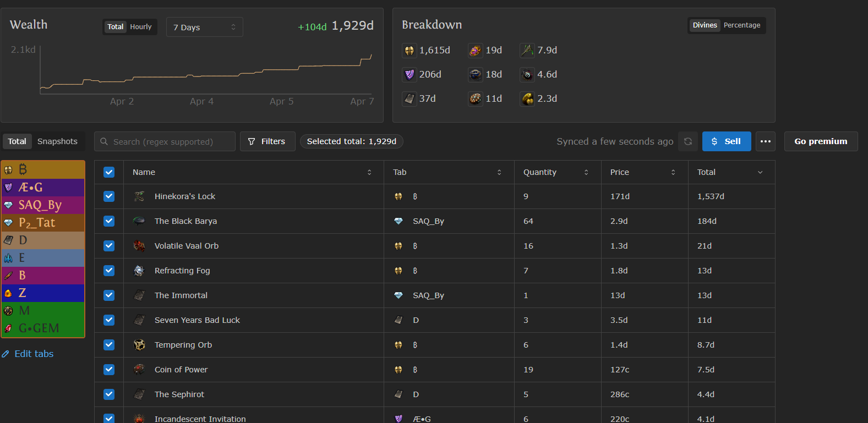Uncheck the Tempering Orb row checkbox
Image resolution: width=868 pixels, height=423 pixels.
click(109, 345)
